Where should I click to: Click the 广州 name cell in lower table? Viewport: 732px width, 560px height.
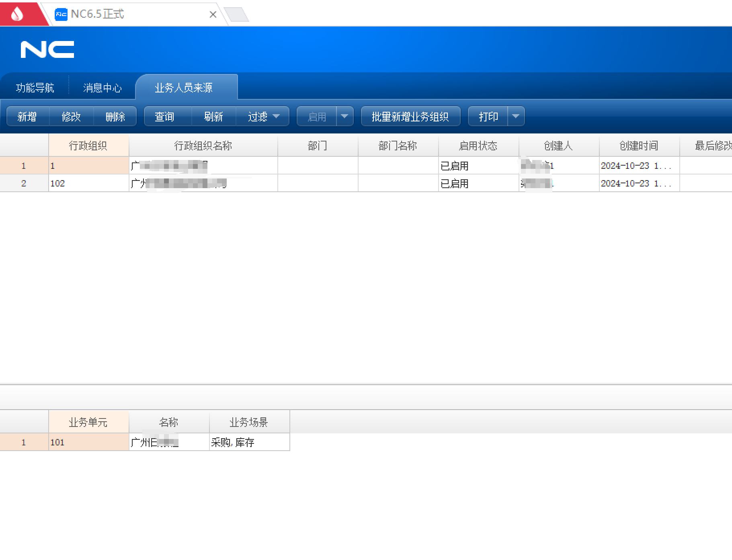(169, 442)
